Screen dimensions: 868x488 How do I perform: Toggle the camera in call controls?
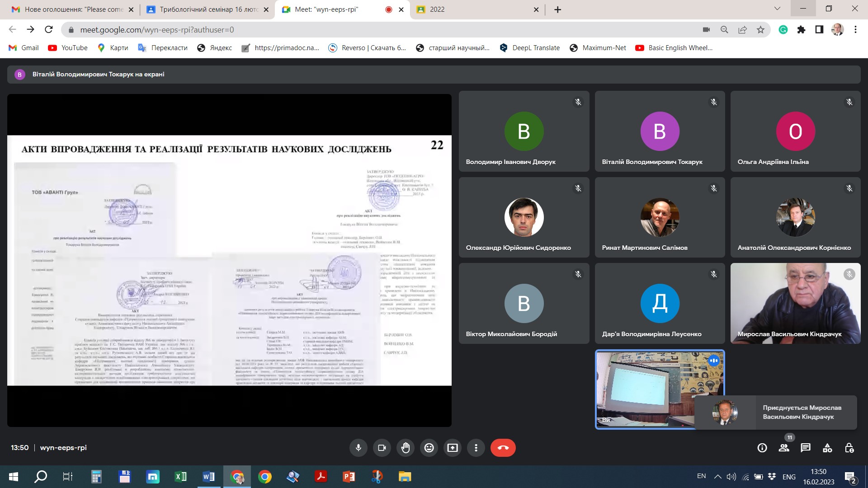382,448
